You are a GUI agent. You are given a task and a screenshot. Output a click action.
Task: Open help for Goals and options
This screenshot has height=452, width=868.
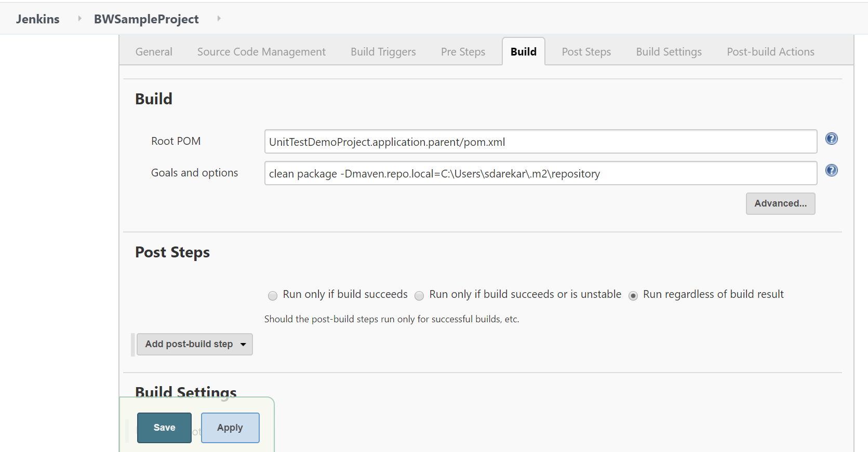click(x=831, y=170)
